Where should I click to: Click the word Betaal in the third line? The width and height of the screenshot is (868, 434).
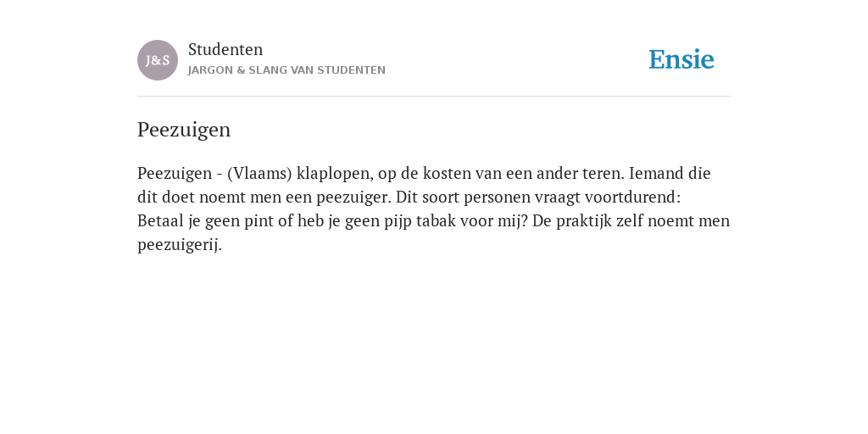pyautogui.click(x=160, y=221)
